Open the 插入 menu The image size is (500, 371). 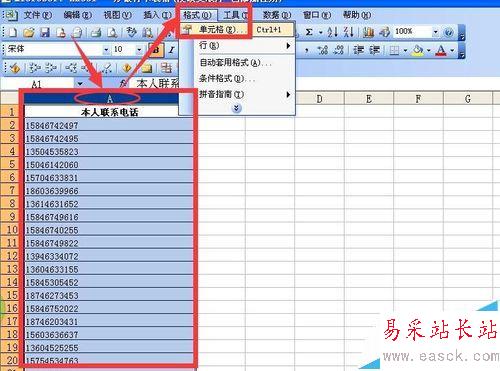pos(157,15)
